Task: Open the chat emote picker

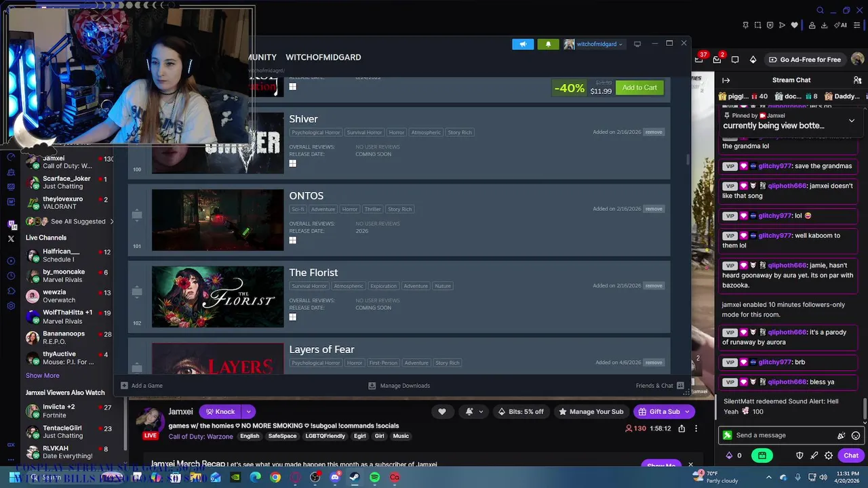Action: click(856, 436)
